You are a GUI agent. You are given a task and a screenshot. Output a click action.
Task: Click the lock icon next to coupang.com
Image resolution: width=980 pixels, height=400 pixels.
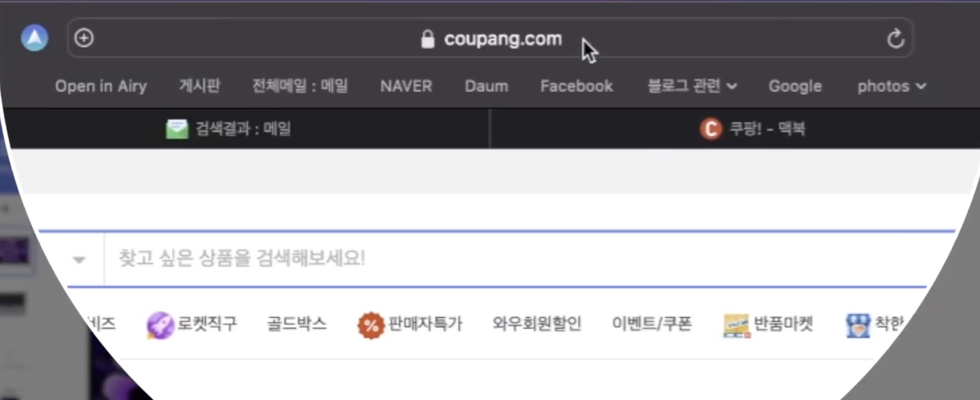[428, 39]
